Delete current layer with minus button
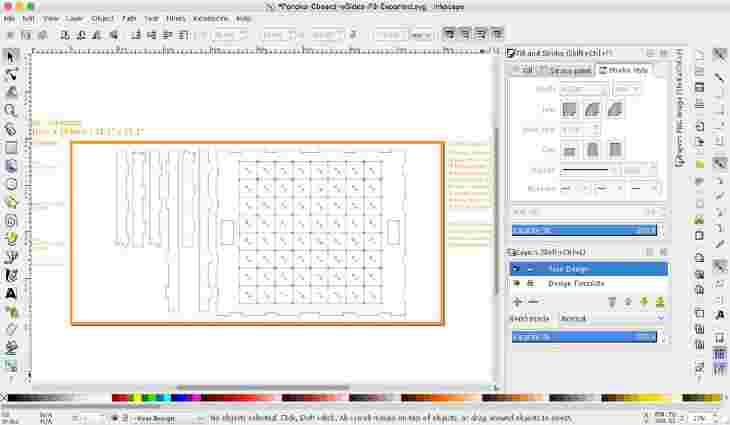Viewport: 730px width, 425px height. pos(533,302)
